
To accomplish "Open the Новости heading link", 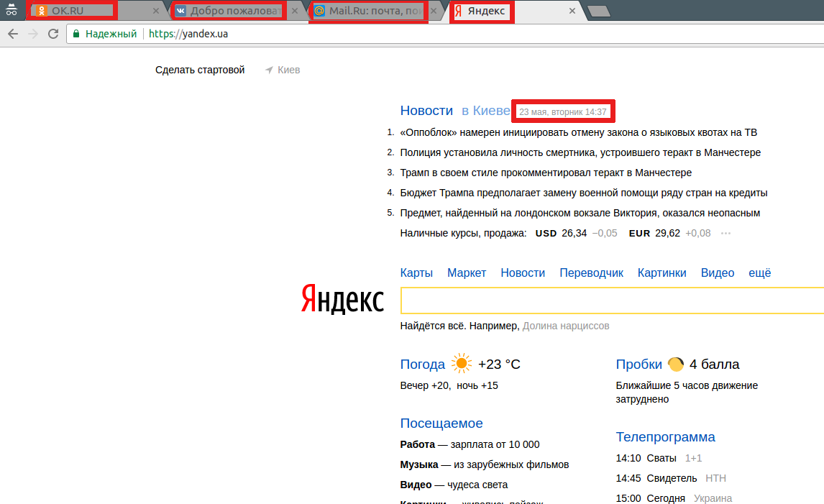I will pos(426,111).
